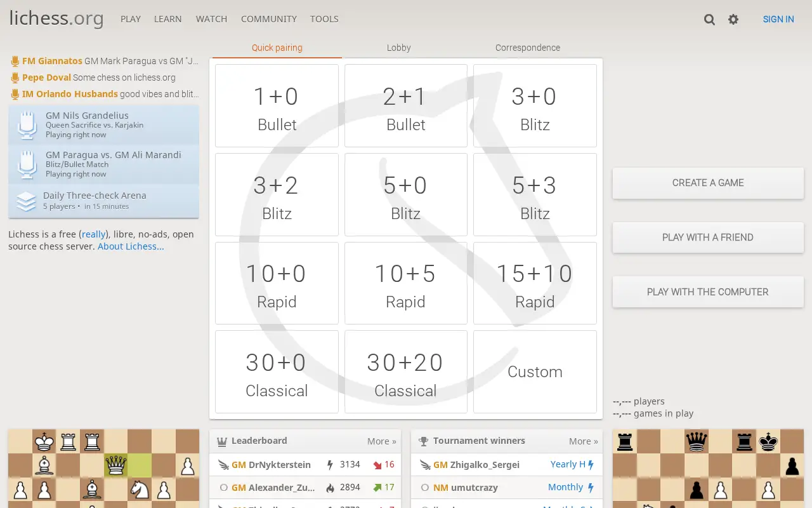Click the lightning icon after Monthly
The image size is (812, 508).
[591, 488]
